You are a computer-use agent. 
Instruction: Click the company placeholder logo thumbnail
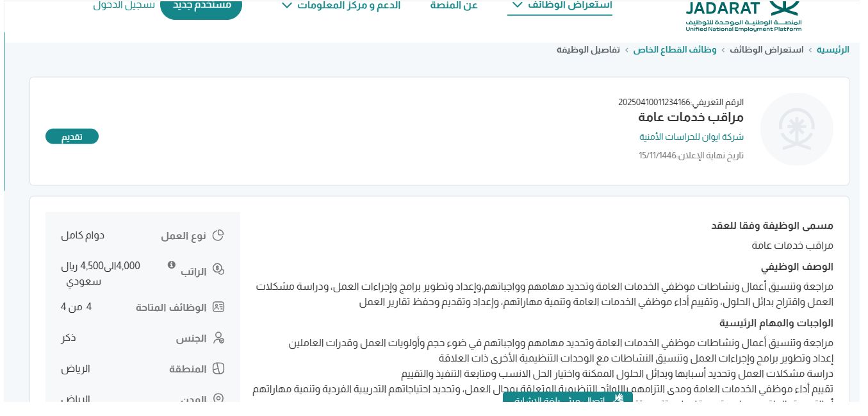[x=797, y=129]
